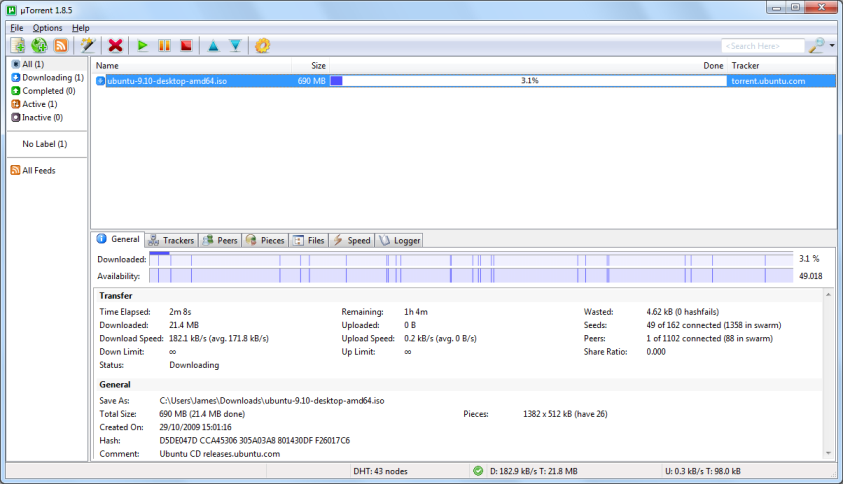
Task: Click the RSS Downloader toolbar icon
Action: (x=61, y=46)
